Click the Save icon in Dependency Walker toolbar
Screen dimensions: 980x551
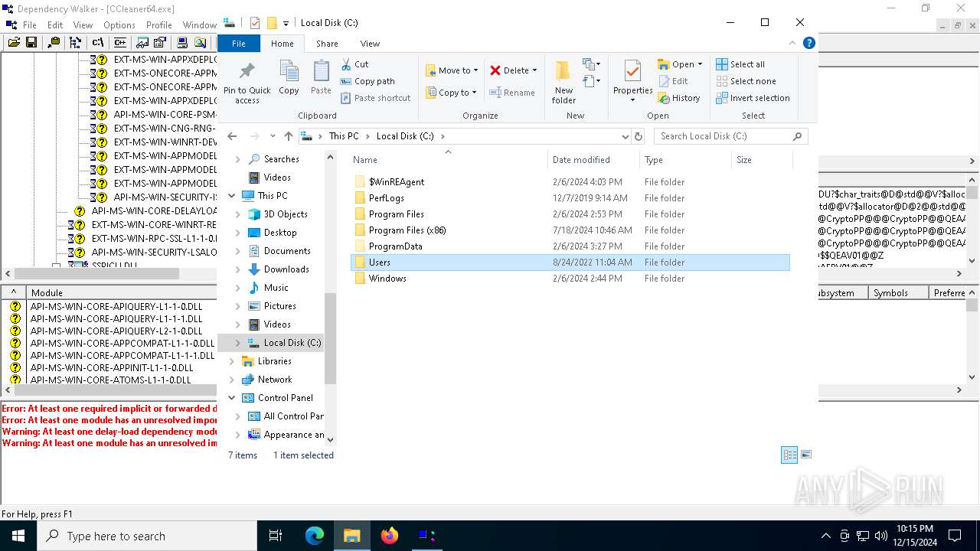[31, 43]
